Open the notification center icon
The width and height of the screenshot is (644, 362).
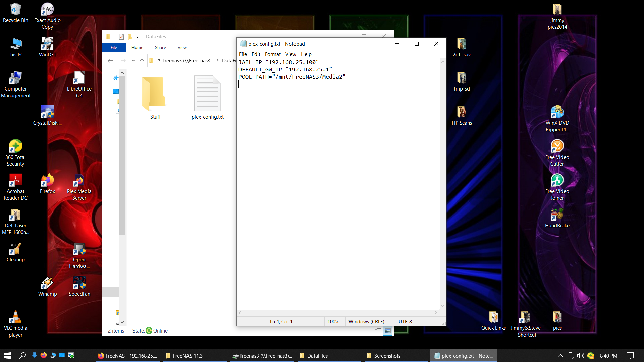point(630,356)
